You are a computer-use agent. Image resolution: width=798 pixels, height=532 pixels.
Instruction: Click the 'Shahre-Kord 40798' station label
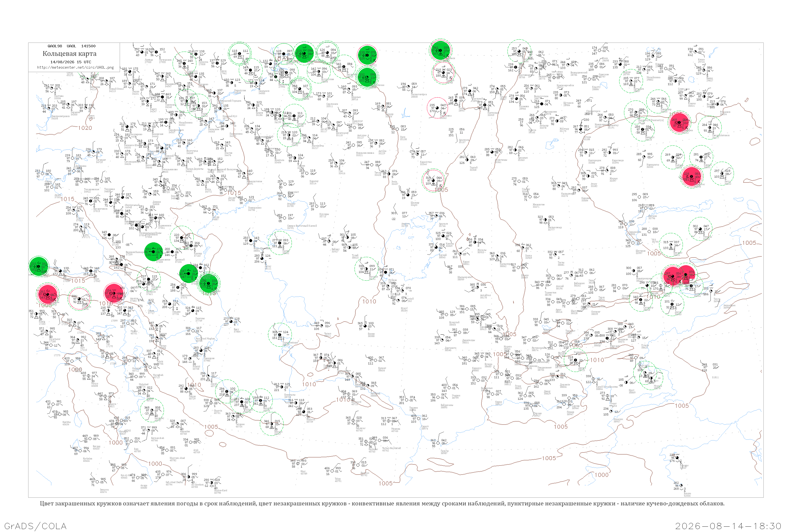pyautogui.click(x=221, y=492)
